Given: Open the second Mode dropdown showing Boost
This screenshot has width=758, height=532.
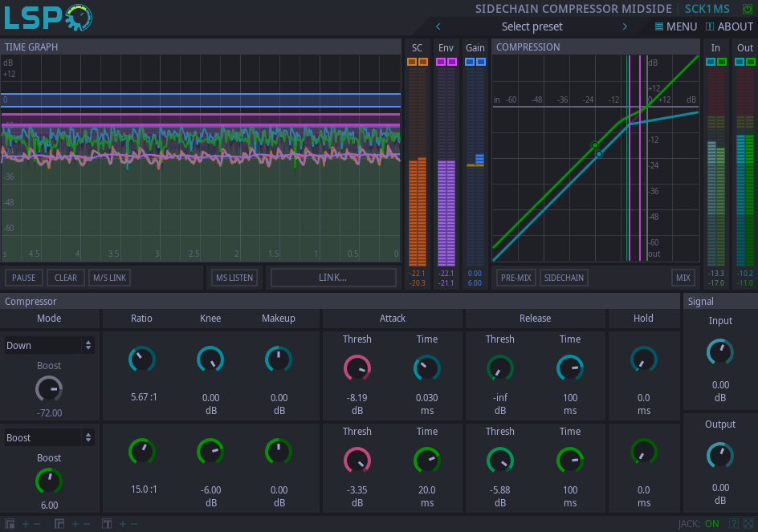Looking at the screenshot, I should tap(49, 437).
